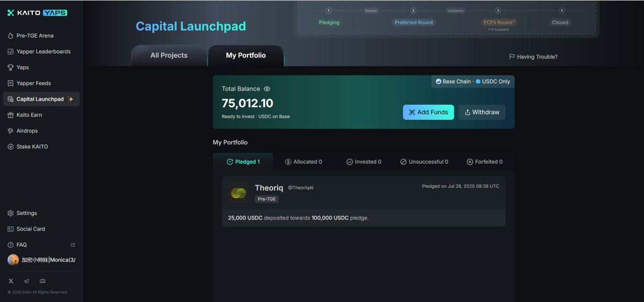644x302 pixels.
Task: Open Kaito X (Twitter) icon
Action: 11,281
